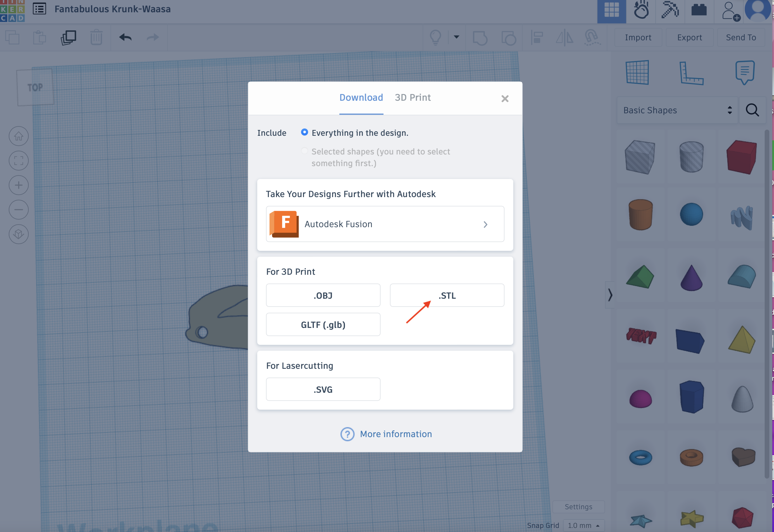Expand the Autodesk Fusion option

point(385,224)
